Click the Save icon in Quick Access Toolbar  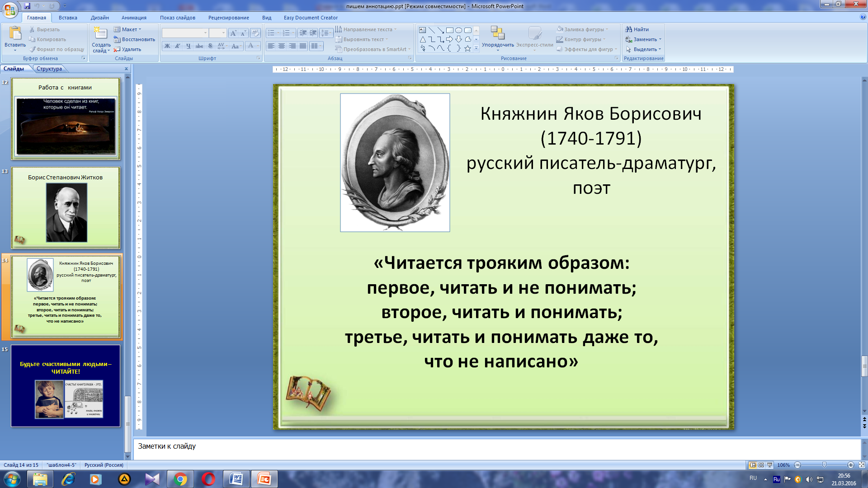[27, 6]
